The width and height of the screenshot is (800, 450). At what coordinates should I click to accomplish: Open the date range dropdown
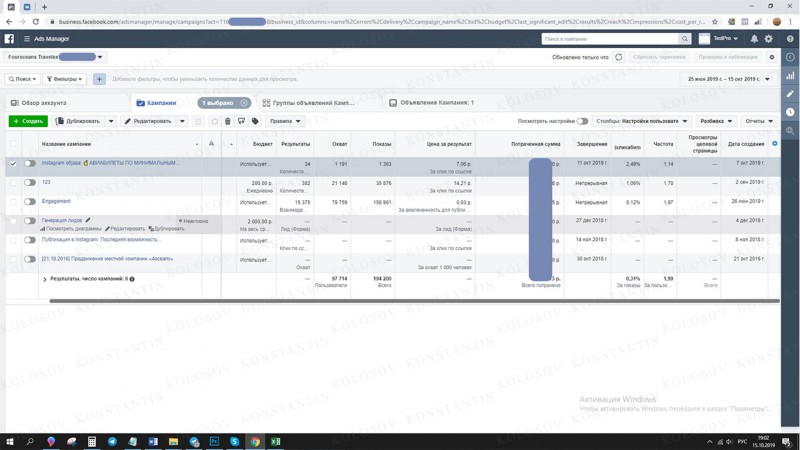click(x=728, y=79)
